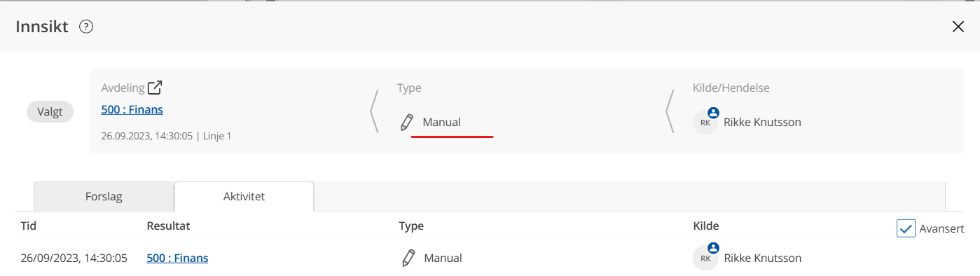
Task: Click the Tid column header
Action: click(x=29, y=226)
